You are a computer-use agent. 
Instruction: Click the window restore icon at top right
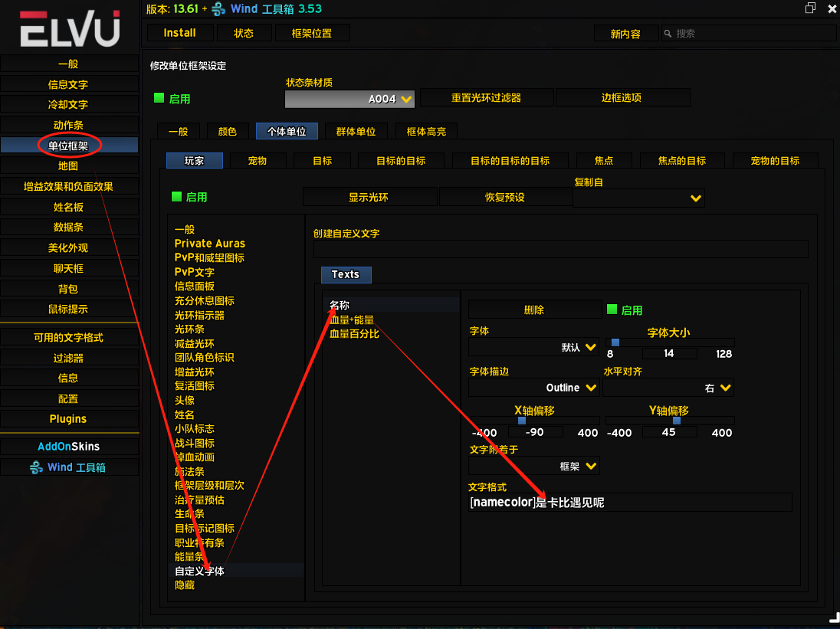[810, 8]
